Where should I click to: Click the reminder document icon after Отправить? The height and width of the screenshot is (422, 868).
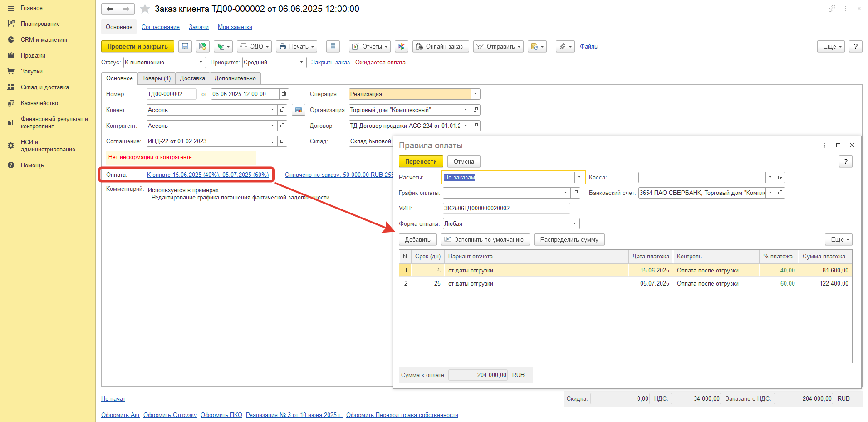click(537, 46)
